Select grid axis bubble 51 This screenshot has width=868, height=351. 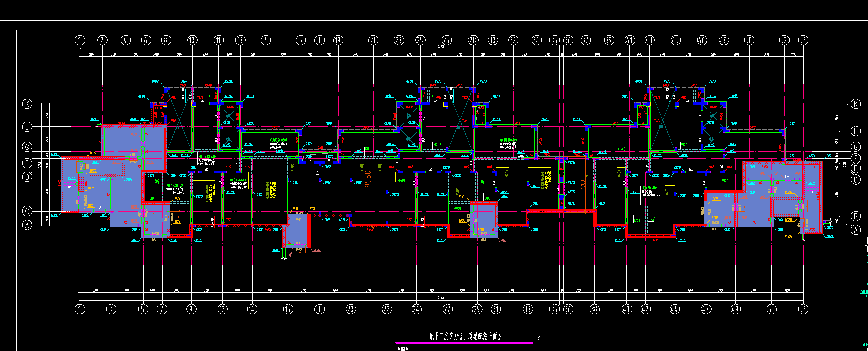772,309
